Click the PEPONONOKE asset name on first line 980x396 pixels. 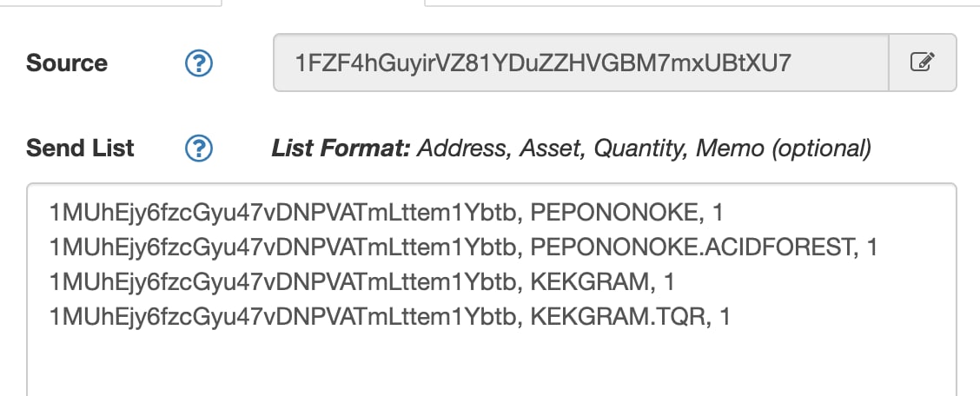[x=612, y=213]
